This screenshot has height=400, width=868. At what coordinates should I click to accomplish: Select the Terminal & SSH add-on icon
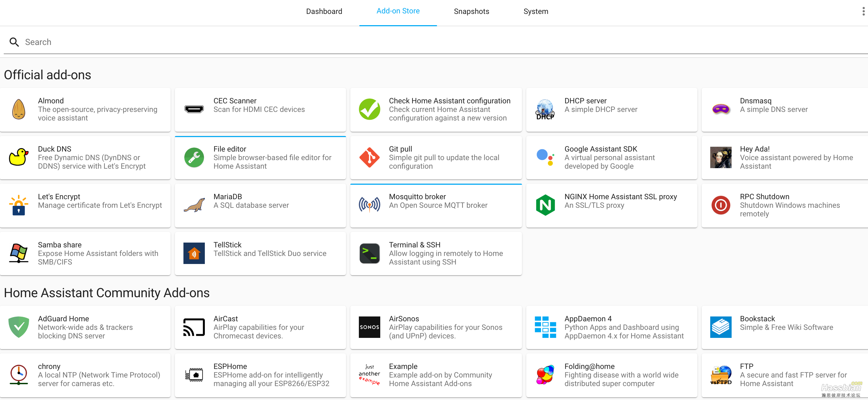[x=370, y=253]
